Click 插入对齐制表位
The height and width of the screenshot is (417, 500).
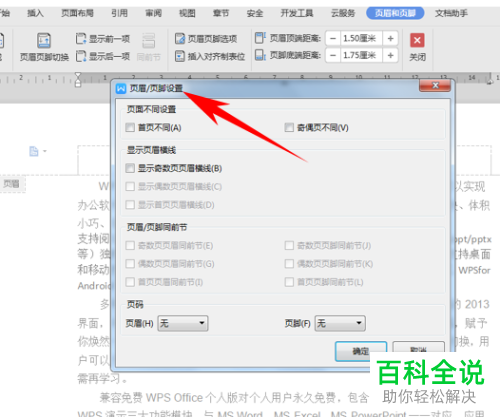[210, 56]
